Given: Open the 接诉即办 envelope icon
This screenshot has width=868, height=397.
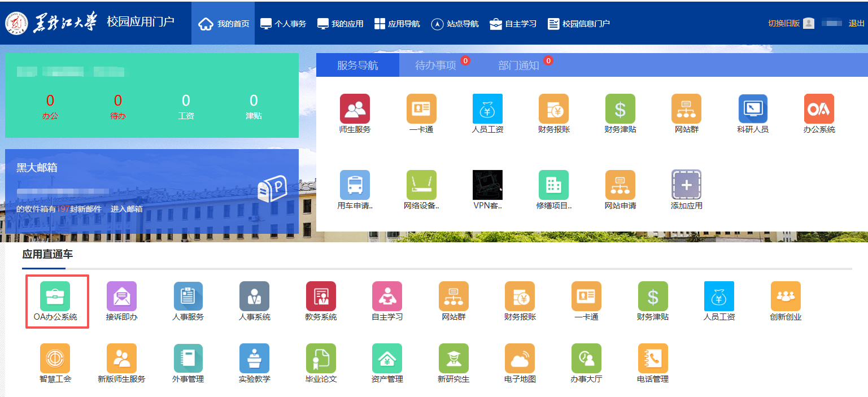Looking at the screenshot, I should (x=121, y=296).
